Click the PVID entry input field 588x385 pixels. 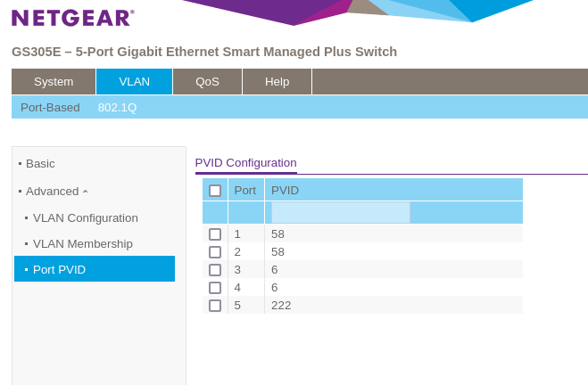click(x=340, y=212)
